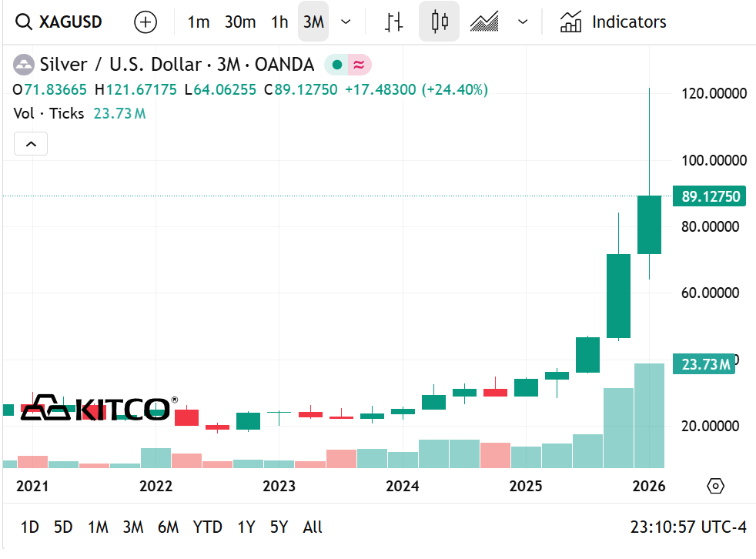This screenshot has height=559, width=756.
Task: Click the Silver/U.S. Dollar symbol logo
Action: 24,64
